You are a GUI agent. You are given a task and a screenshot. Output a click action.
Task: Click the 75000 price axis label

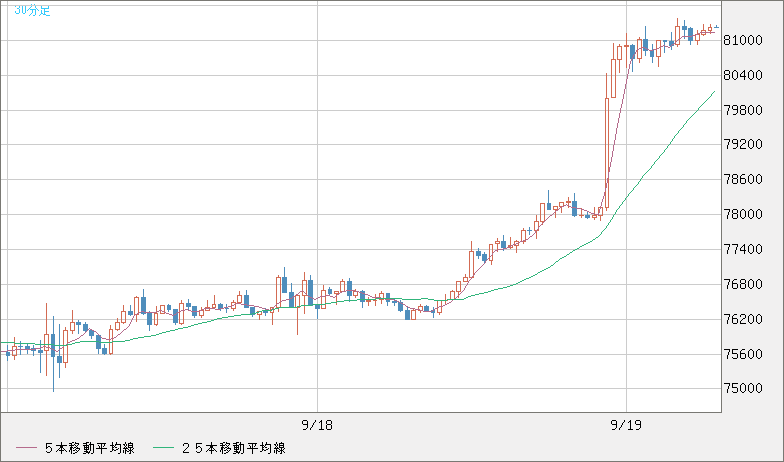pyautogui.click(x=743, y=388)
